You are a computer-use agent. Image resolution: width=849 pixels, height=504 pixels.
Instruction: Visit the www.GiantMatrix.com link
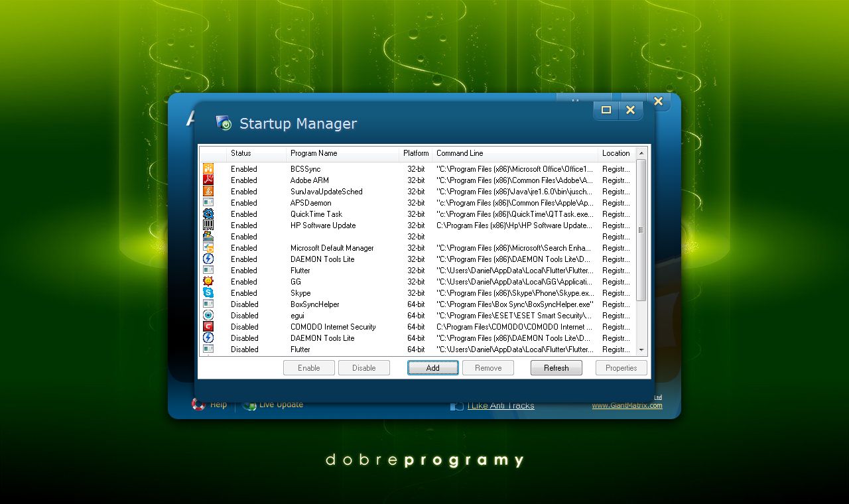627,406
